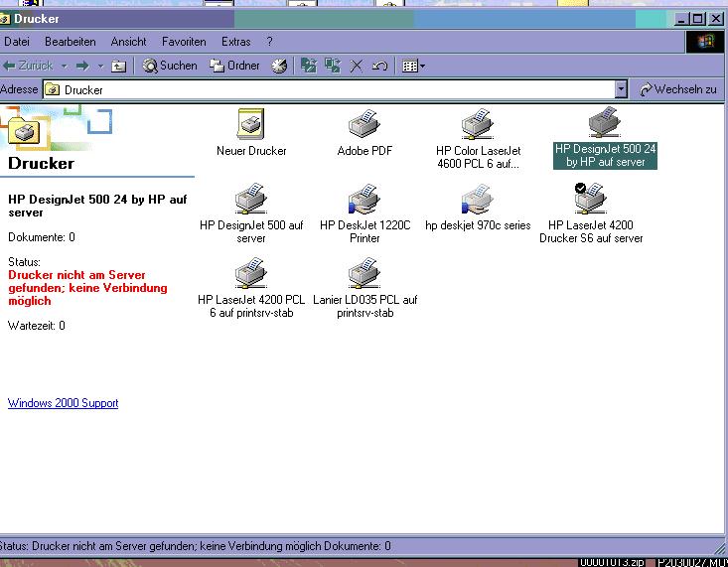
Task: Minimize the Drucker window
Action: click(x=681, y=19)
